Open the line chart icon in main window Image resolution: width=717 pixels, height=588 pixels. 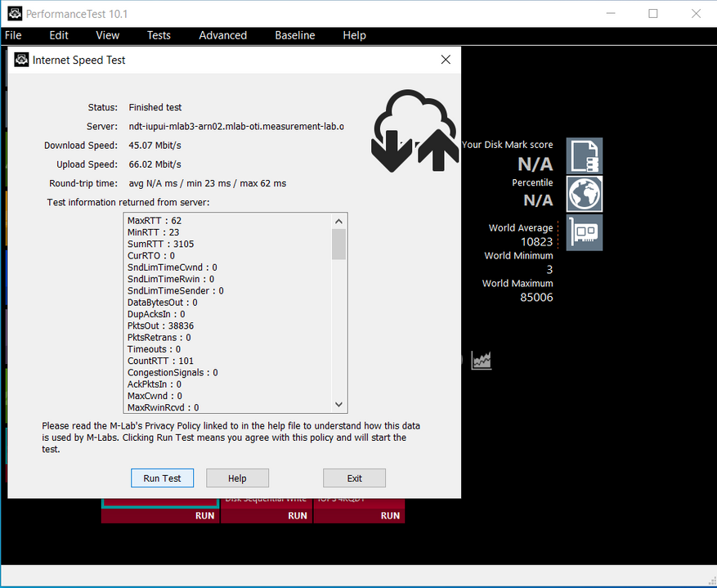482,360
